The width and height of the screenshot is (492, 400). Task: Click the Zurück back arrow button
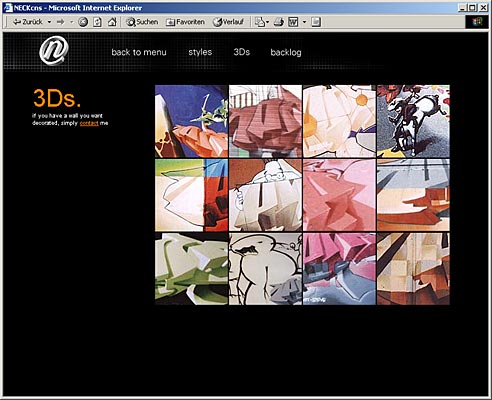click(x=27, y=22)
